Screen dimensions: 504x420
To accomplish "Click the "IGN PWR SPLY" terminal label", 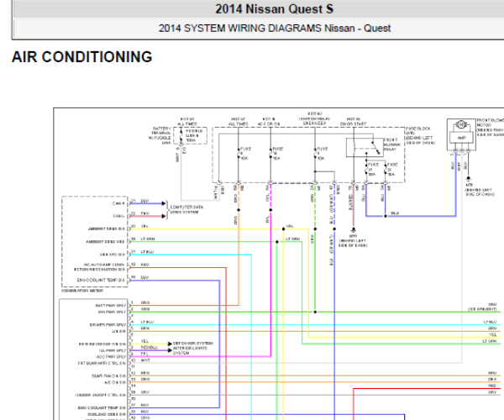I will pyautogui.click(x=112, y=312).
